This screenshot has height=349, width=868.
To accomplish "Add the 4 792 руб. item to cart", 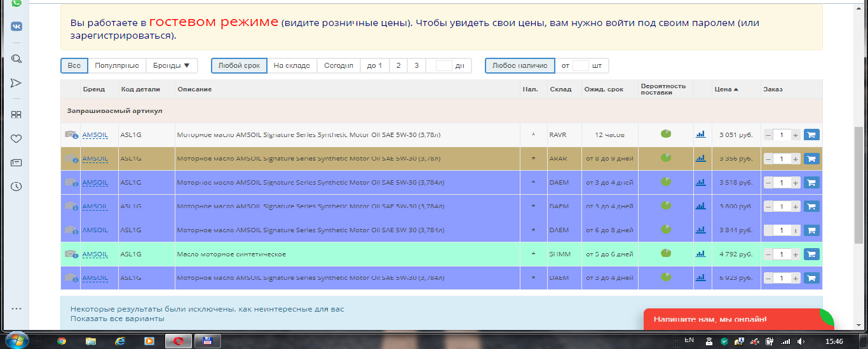I will click(811, 254).
